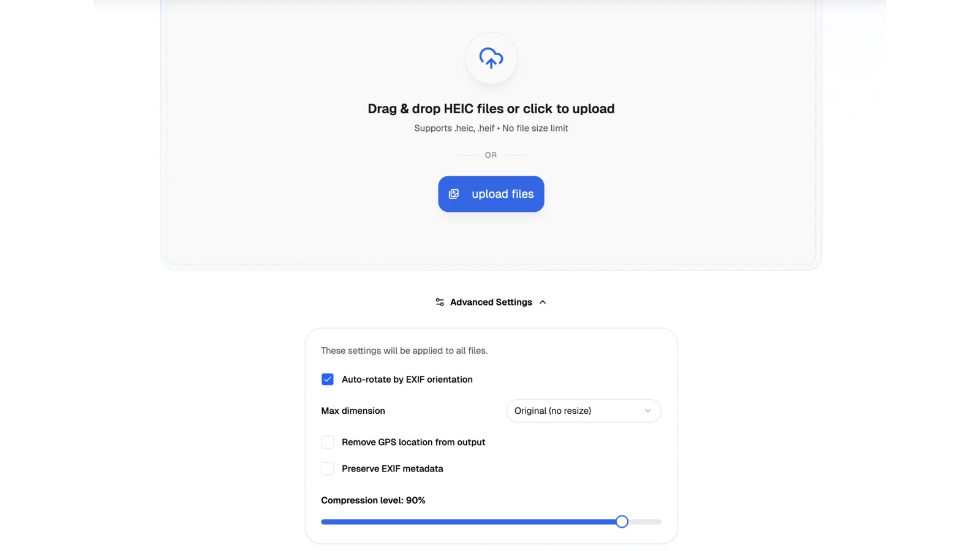Click the image icon inside upload files button
The height and width of the screenshot is (551, 980).
pos(454,194)
